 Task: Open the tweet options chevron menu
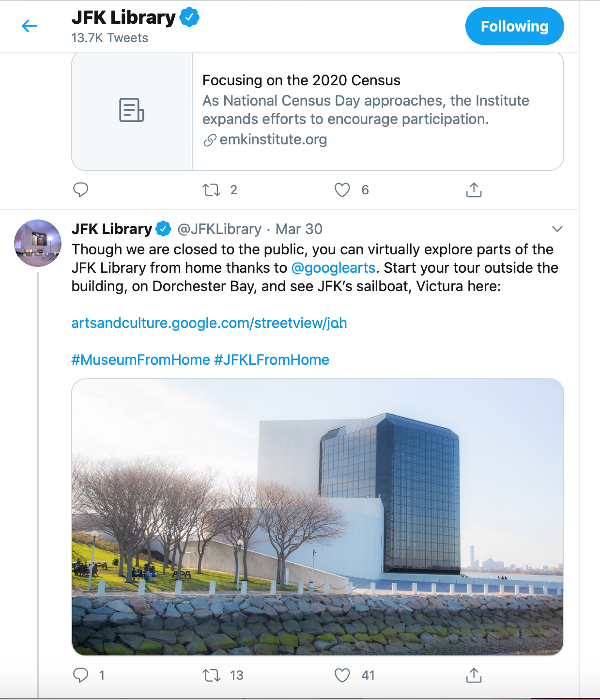[x=557, y=229]
